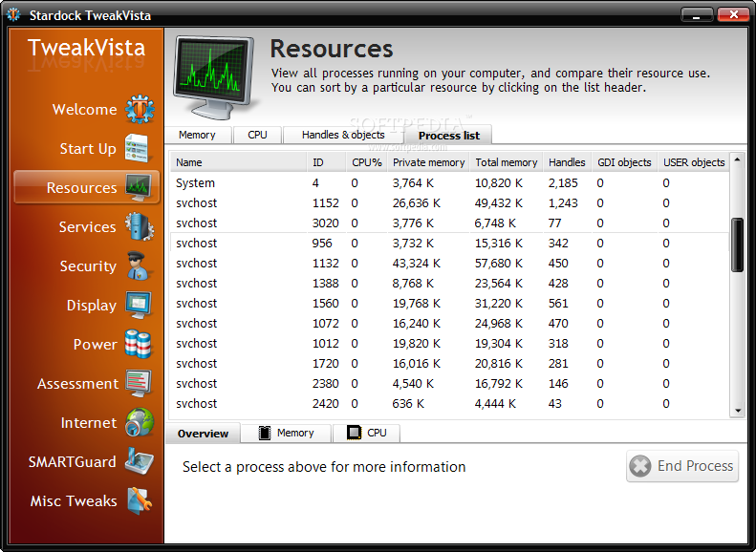
Task: Switch to the upper CPU tab
Action: point(257,135)
